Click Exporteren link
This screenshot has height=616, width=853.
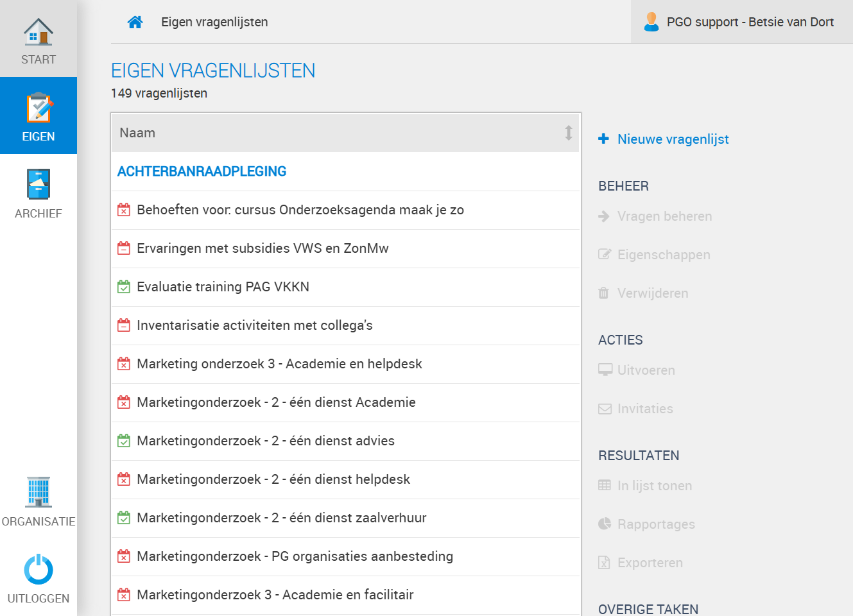tap(650, 563)
